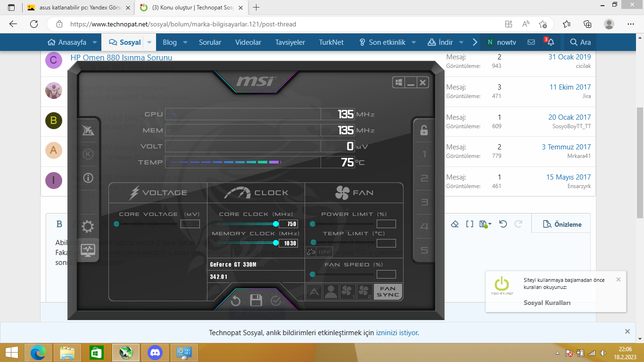Open File Explorer from the taskbar

(67, 352)
